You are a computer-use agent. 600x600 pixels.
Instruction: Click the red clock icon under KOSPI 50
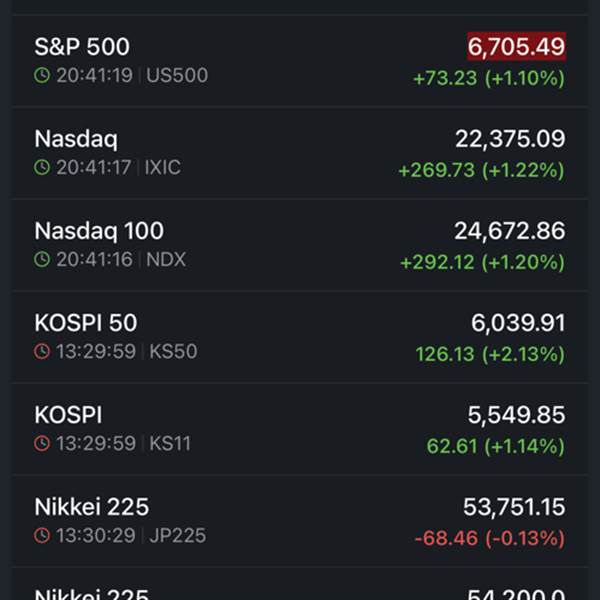click(x=41, y=351)
